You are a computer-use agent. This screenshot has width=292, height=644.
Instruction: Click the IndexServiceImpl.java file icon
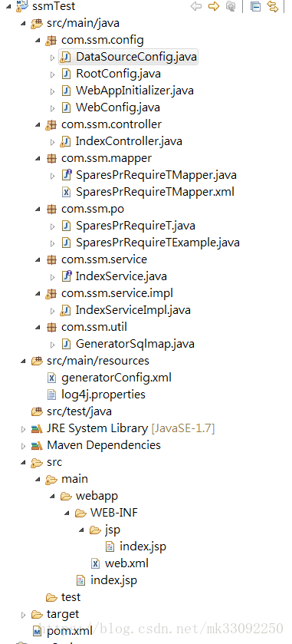(65, 310)
